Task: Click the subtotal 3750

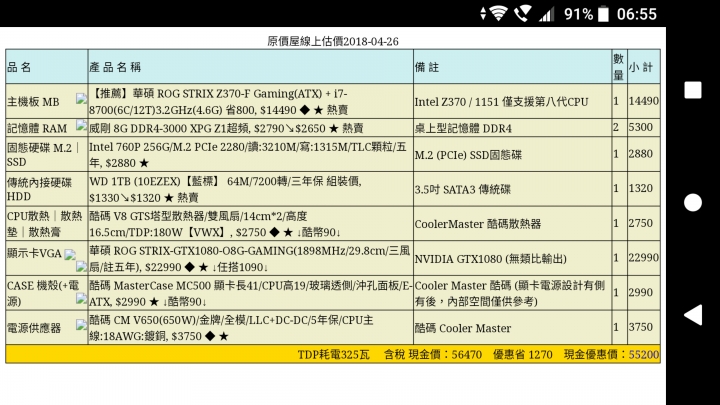Action: pyautogui.click(x=641, y=327)
